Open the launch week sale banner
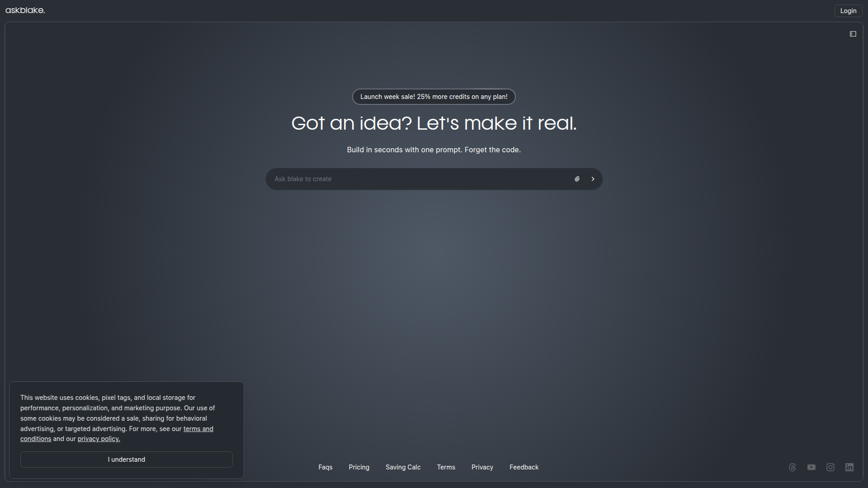 434,97
